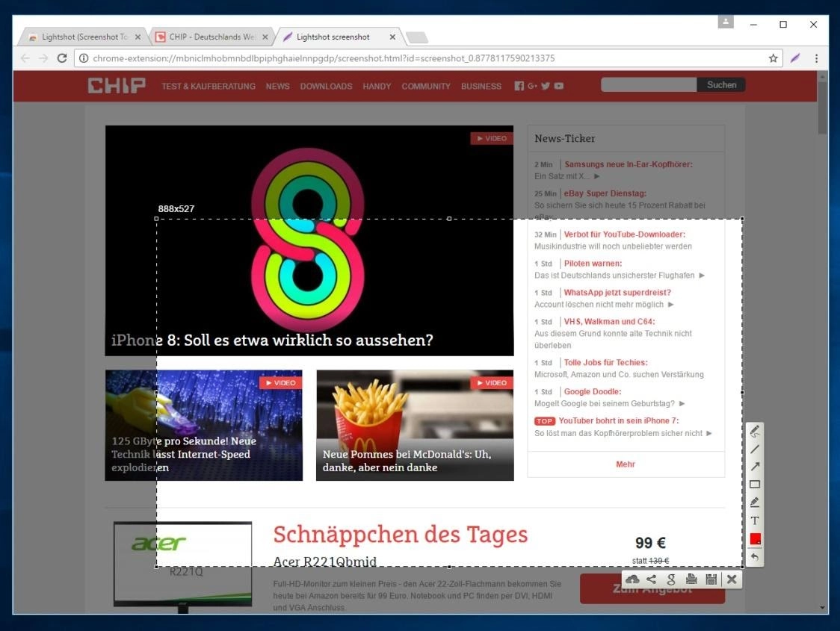Open CHIP Google Plus icon
Image resolution: width=840 pixels, height=631 pixels.
(x=532, y=86)
